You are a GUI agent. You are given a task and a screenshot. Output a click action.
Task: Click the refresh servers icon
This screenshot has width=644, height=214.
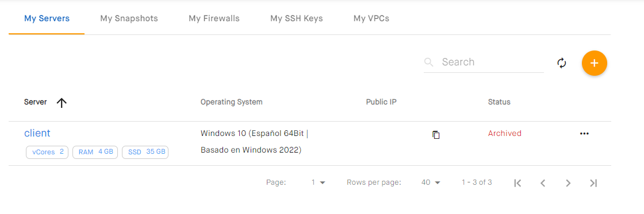tap(561, 63)
